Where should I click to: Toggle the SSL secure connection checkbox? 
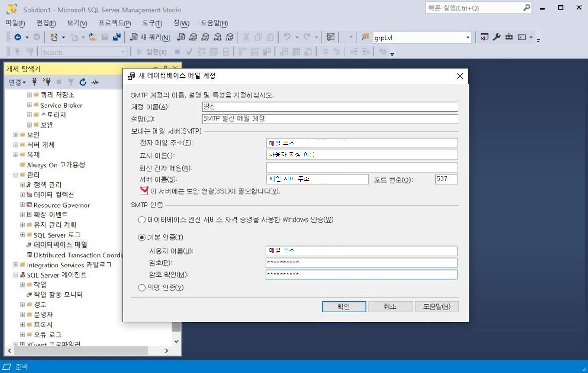click(144, 190)
